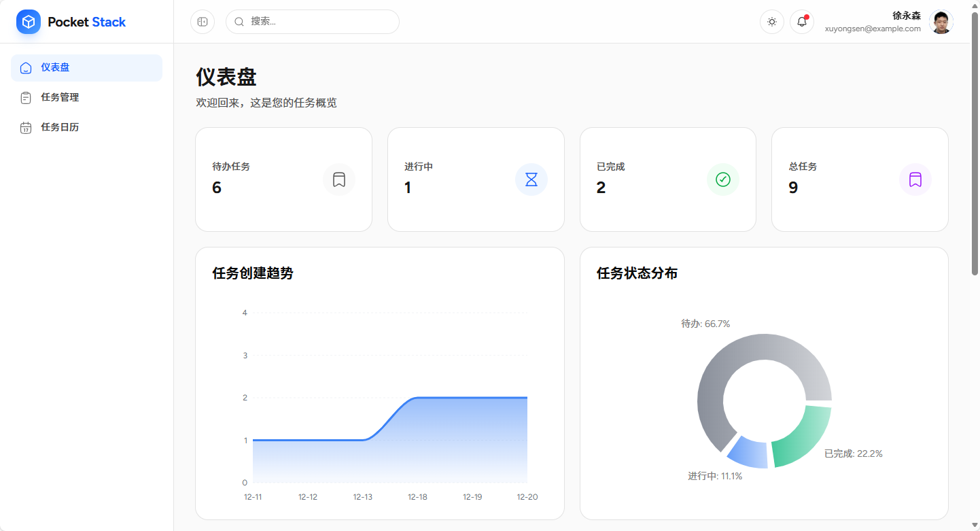The image size is (980, 531).
Task: Click the calendar icon beside 任务日历
Action: 26,127
